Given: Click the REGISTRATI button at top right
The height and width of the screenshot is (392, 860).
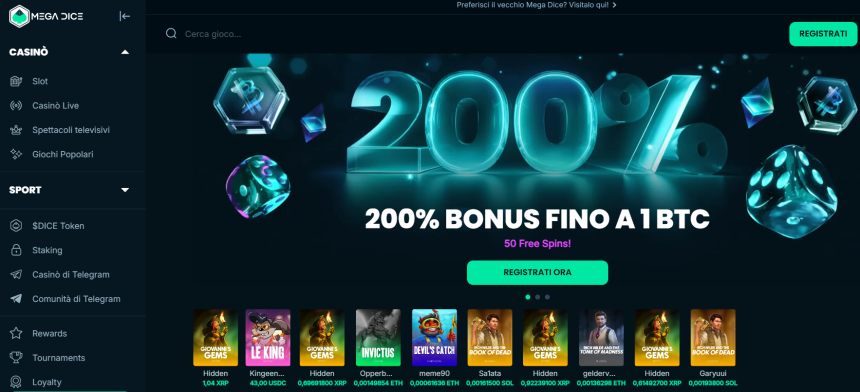Looking at the screenshot, I should (x=823, y=34).
